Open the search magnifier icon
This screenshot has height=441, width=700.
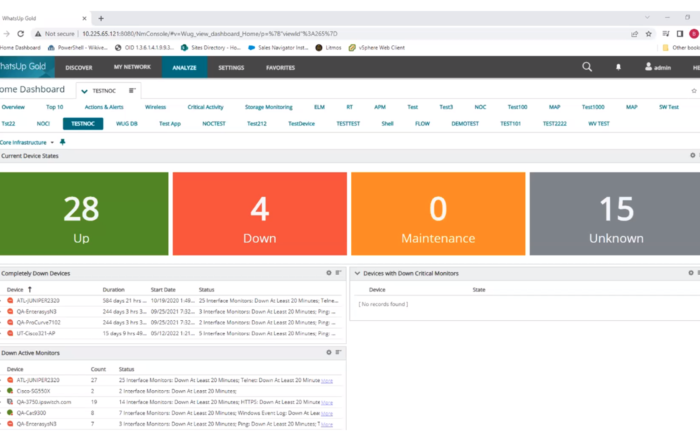pyautogui.click(x=587, y=67)
